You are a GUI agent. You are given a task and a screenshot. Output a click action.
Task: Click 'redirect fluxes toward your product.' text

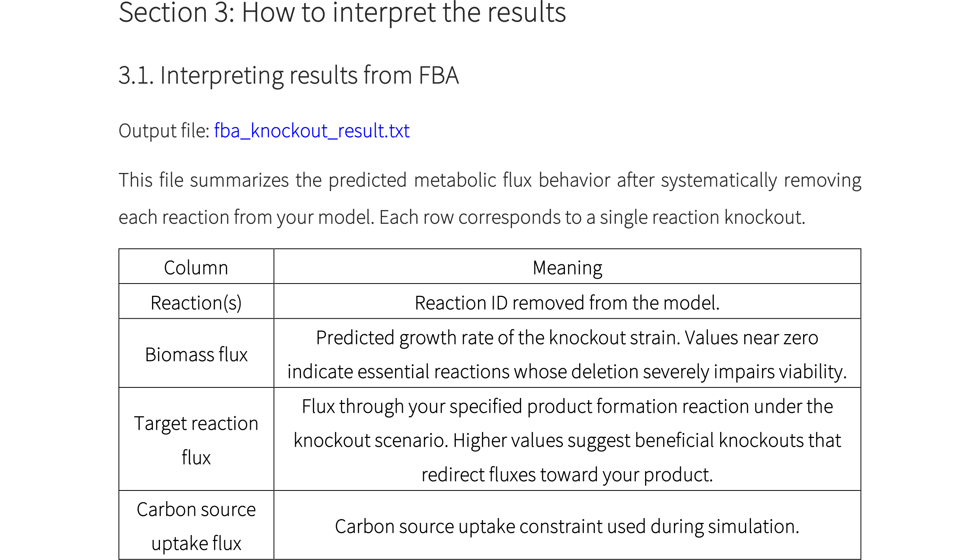tap(567, 474)
